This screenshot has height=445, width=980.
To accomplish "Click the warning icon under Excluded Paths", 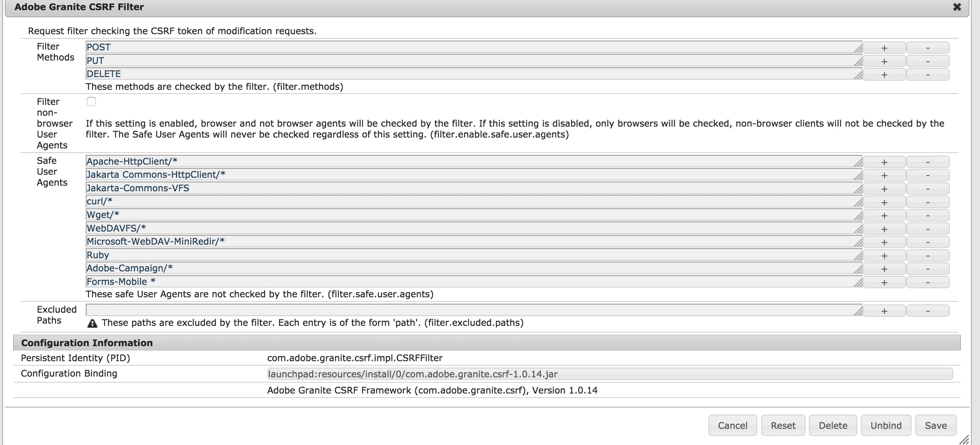I will [92, 323].
